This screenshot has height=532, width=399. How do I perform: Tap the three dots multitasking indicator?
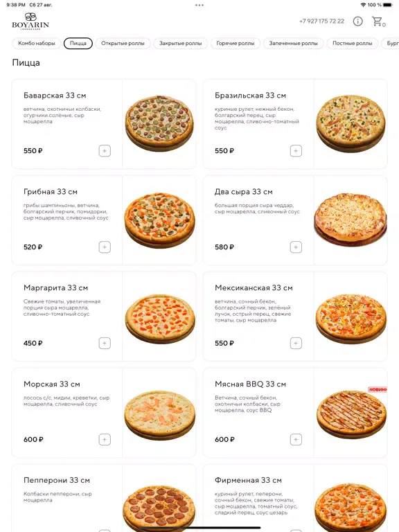(199, 5)
